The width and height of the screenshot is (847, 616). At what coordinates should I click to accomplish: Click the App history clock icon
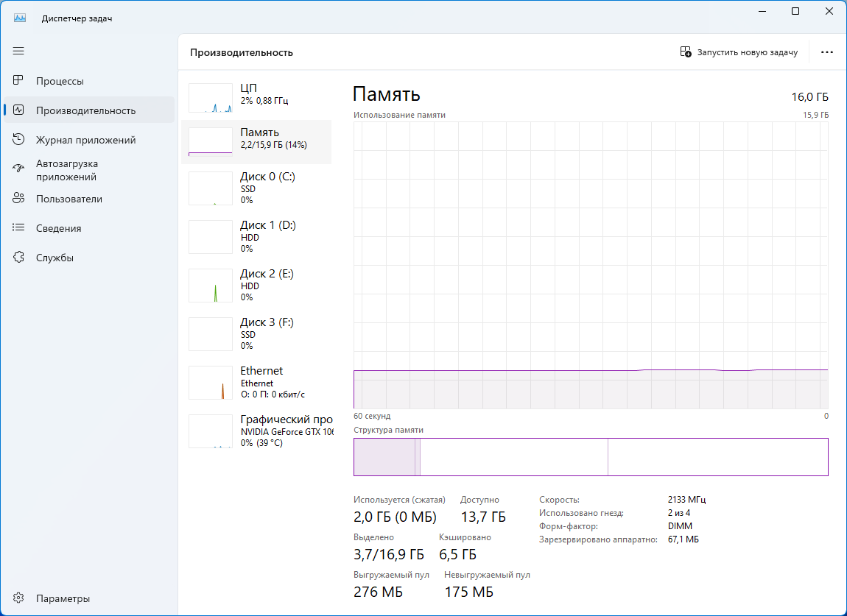tap(19, 140)
